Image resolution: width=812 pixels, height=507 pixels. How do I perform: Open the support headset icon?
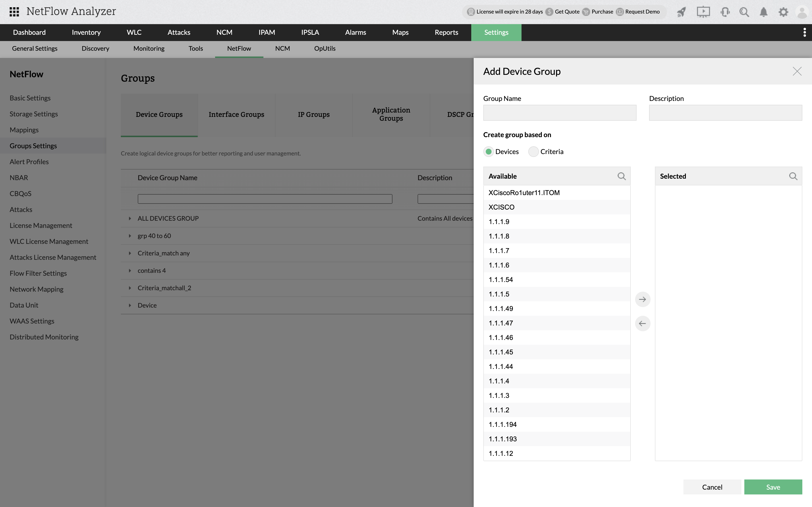coord(725,12)
